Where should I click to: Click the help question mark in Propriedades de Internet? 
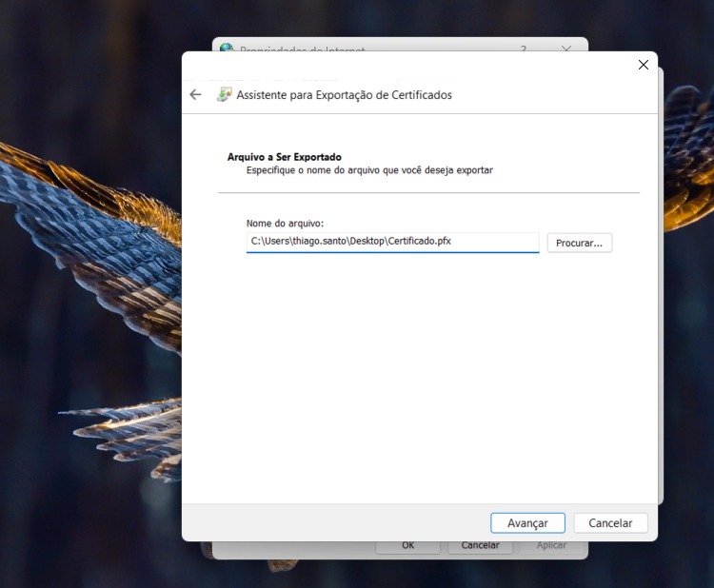pyautogui.click(x=523, y=47)
